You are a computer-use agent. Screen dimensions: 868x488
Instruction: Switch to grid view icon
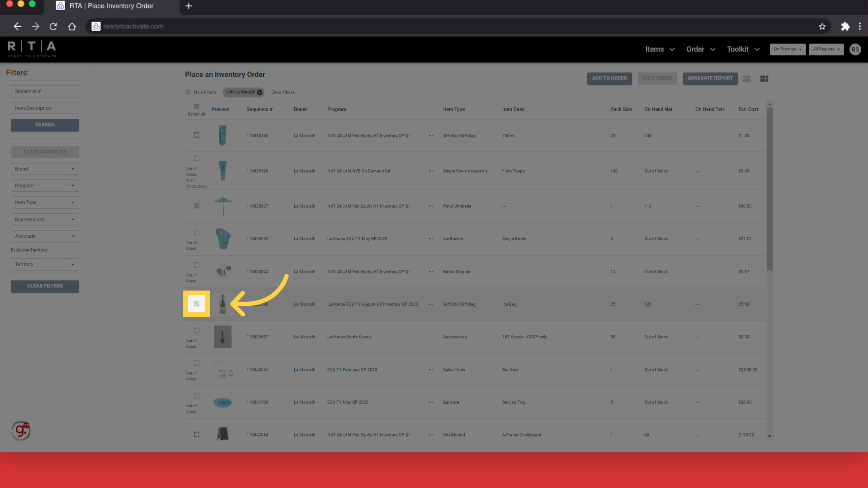click(x=764, y=79)
